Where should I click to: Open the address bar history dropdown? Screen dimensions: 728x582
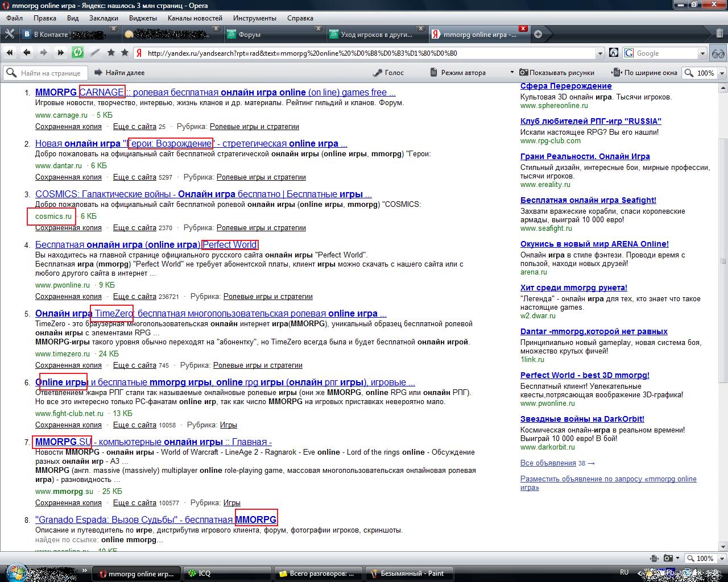click(x=600, y=53)
